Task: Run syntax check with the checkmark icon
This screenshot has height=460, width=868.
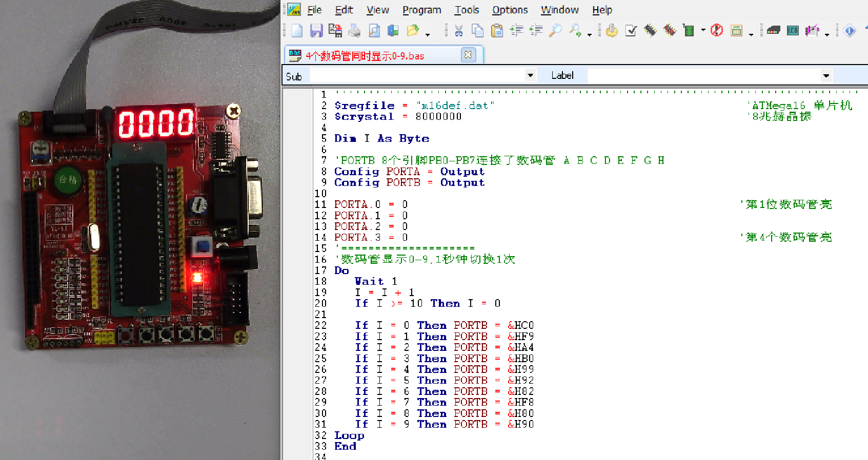Action: click(x=631, y=31)
